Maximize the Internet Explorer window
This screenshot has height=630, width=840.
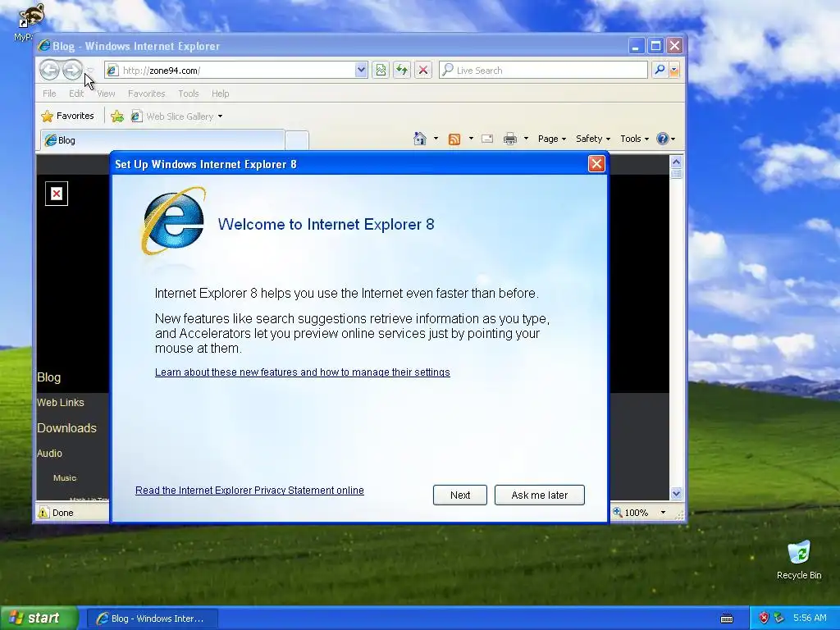click(x=655, y=46)
